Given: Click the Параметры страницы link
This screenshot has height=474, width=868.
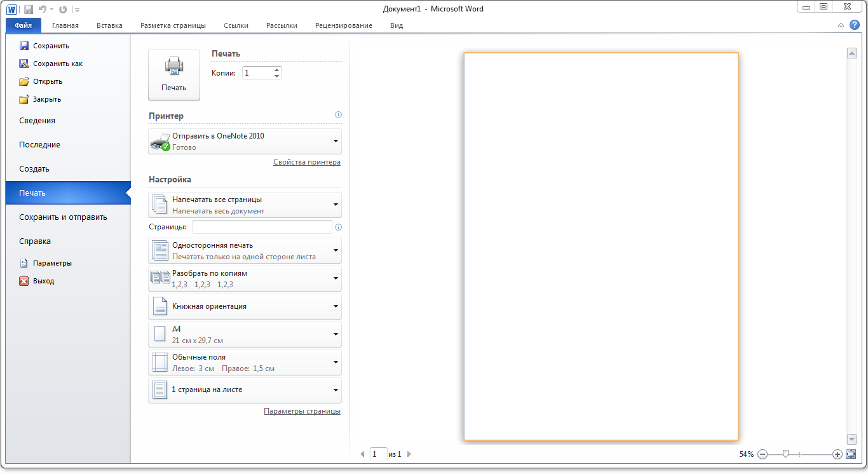Looking at the screenshot, I should [x=302, y=411].
